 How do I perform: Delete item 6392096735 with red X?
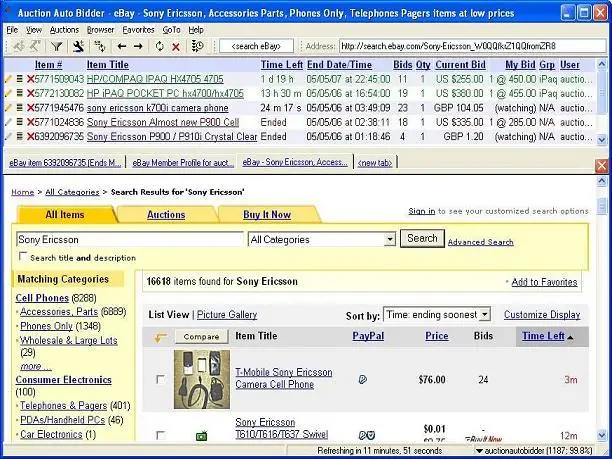pos(30,137)
